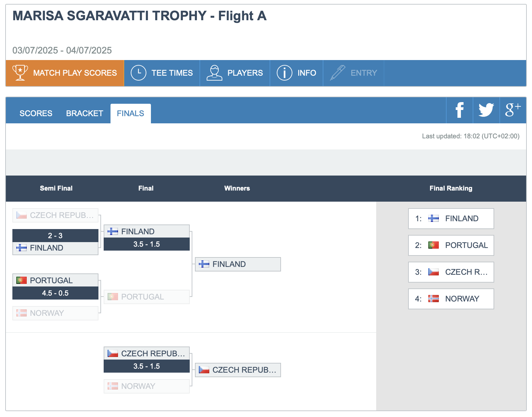
Task: Share on Twitter
Action: coord(486,110)
